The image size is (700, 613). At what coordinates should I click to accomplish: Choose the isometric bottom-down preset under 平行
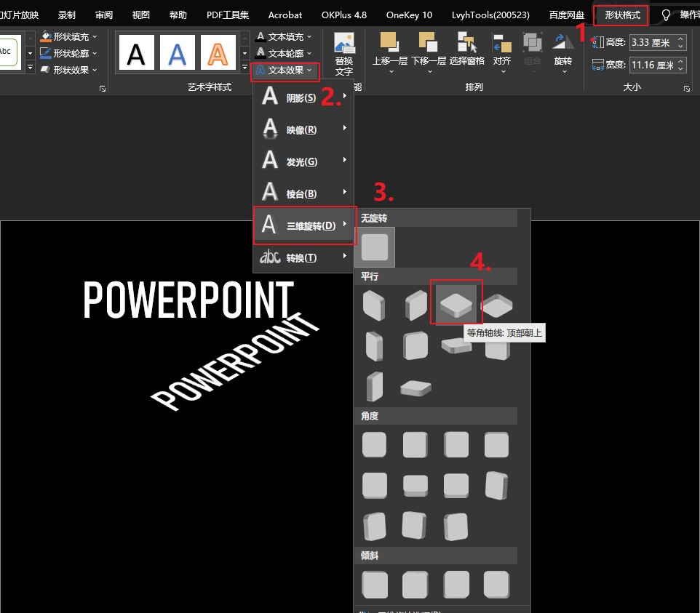click(x=496, y=305)
